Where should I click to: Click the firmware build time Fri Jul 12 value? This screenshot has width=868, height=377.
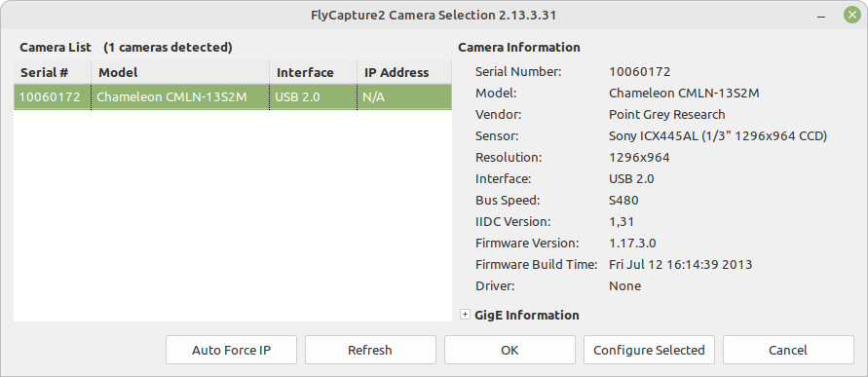point(680,265)
